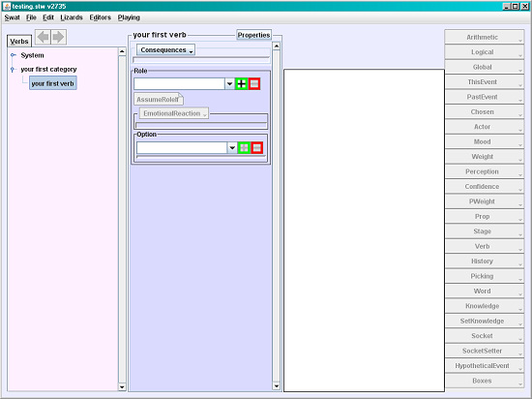Click the green add Option icon

[x=244, y=148]
